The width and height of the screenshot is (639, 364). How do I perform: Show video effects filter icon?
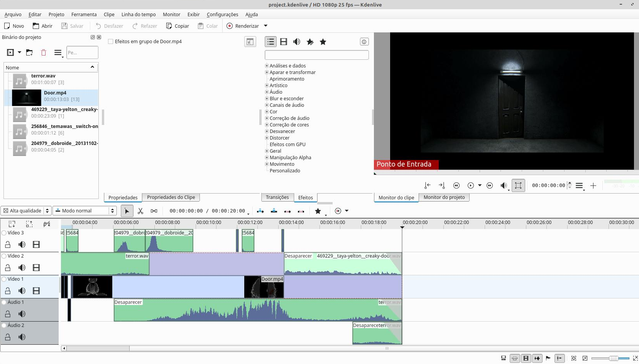coord(284,42)
